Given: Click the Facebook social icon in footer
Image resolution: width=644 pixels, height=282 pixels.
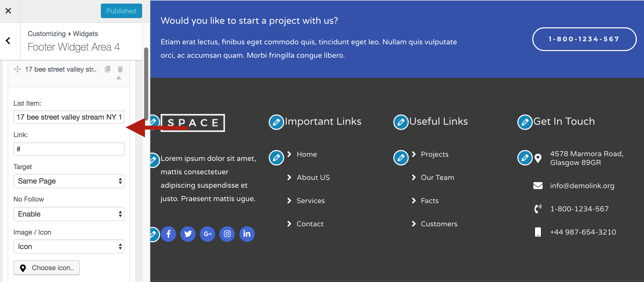Looking at the screenshot, I should (168, 234).
